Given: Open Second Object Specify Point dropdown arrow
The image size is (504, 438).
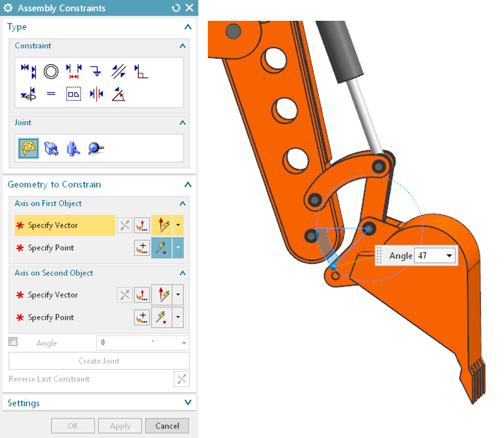Looking at the screenshot, I should point(178,318).
